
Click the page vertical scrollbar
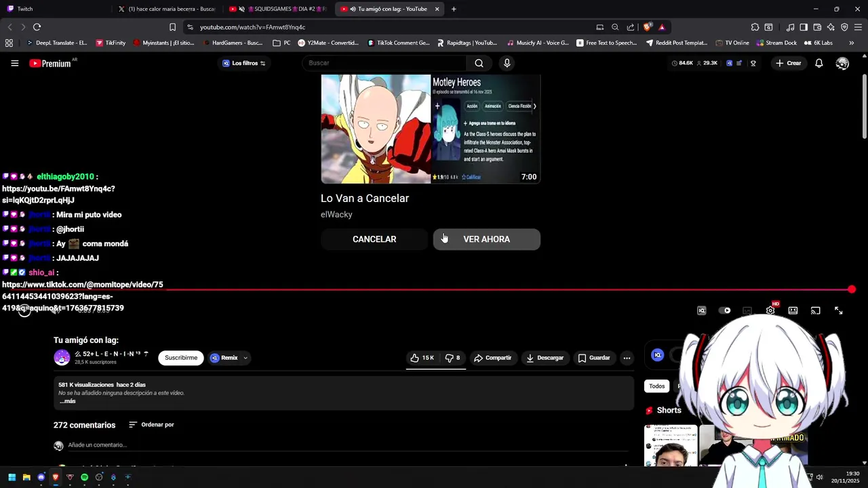[864, 105]
